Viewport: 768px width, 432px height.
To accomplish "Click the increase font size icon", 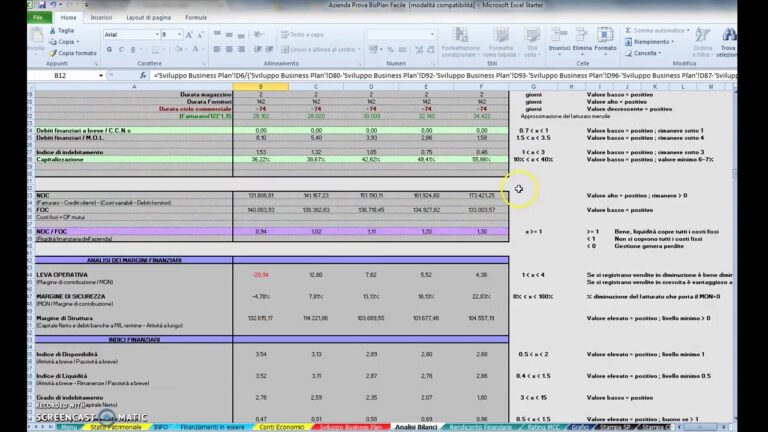I will (189, 35).
